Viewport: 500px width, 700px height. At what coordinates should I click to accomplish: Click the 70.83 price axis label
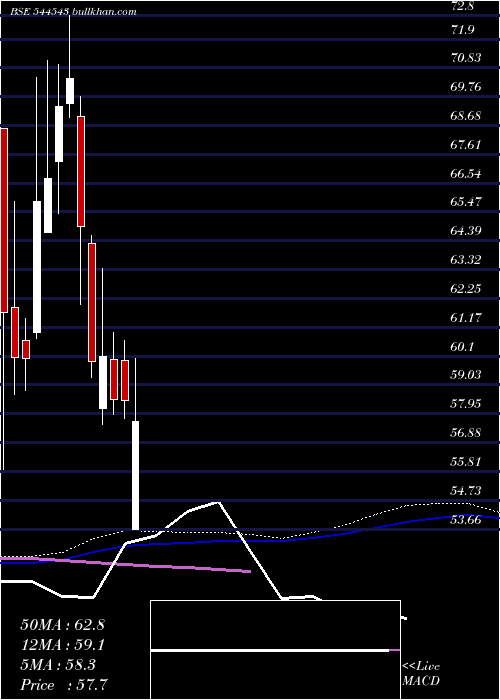(466, 58)
